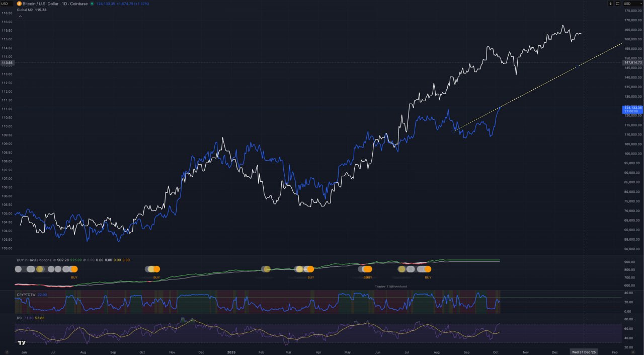Open the right USD currency dropdown
The image size is (644, 355).
(x=632, y=4)
